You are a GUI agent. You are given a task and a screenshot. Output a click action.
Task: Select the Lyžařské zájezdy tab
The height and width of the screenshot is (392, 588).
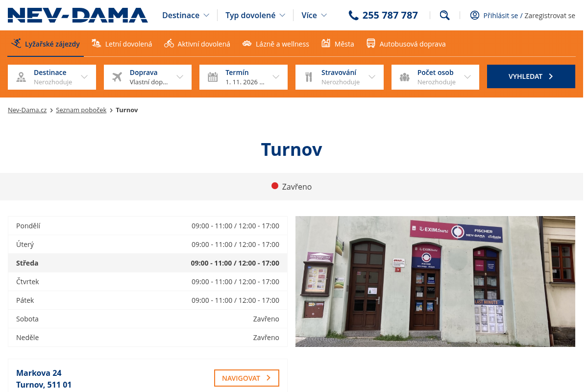tap(46, 44)
